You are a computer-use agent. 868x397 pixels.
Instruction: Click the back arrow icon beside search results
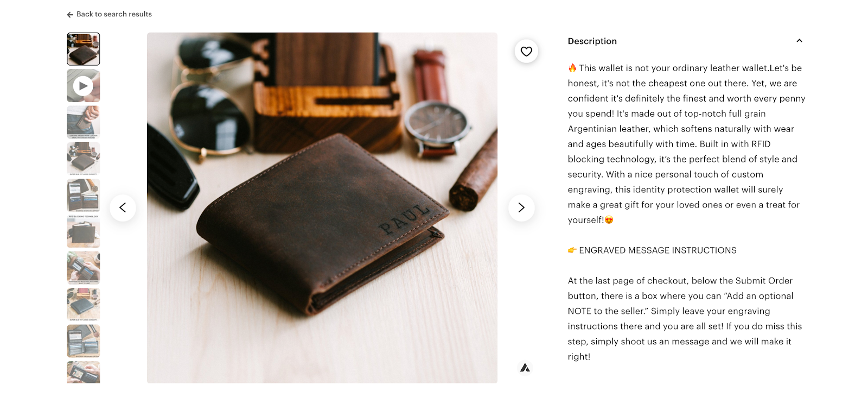coord(70,15)
